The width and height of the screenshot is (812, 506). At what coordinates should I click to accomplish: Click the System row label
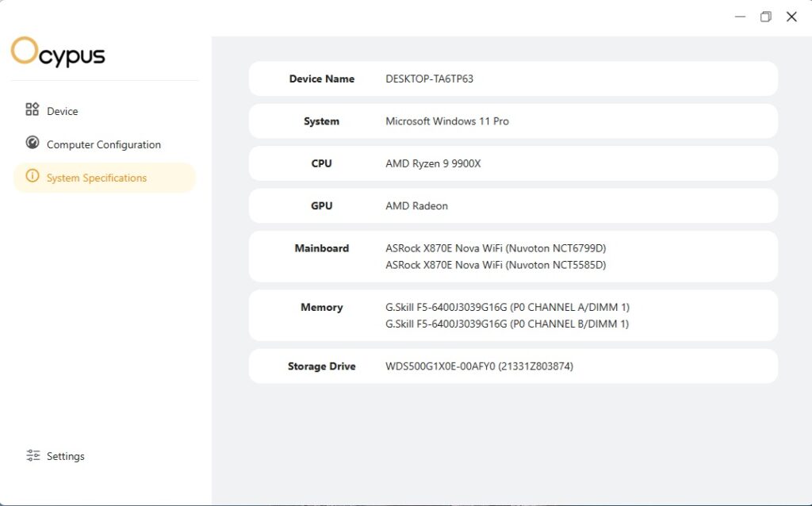[322, 121]
